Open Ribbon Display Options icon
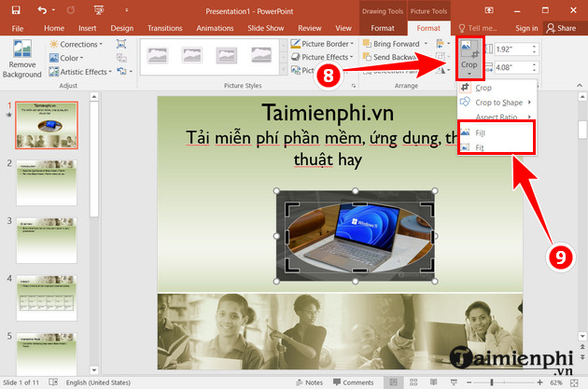The height and width of the screenshot is (389, 588). click(x=489, y=10)
